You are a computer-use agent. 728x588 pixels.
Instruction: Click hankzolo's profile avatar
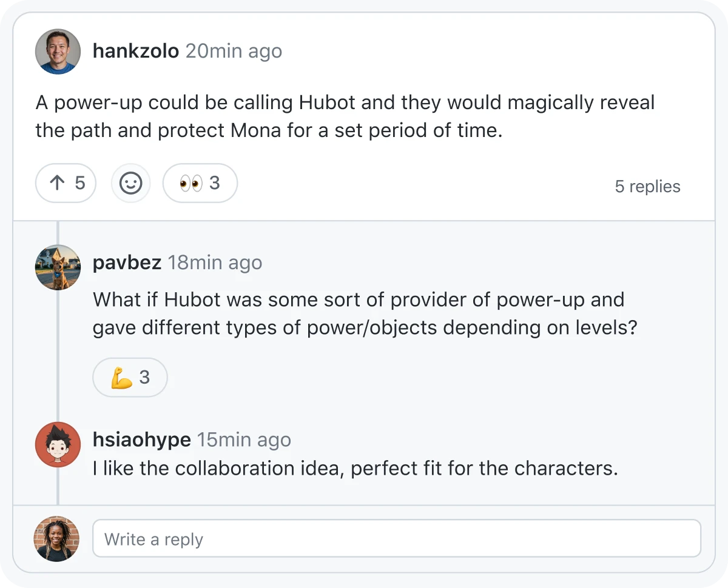coord(58,52)
